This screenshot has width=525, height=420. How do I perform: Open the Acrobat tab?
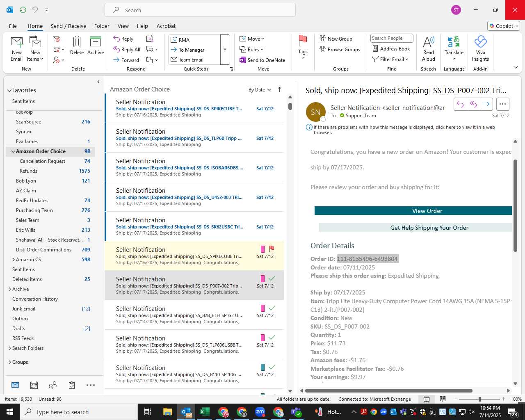click(166, 26)
